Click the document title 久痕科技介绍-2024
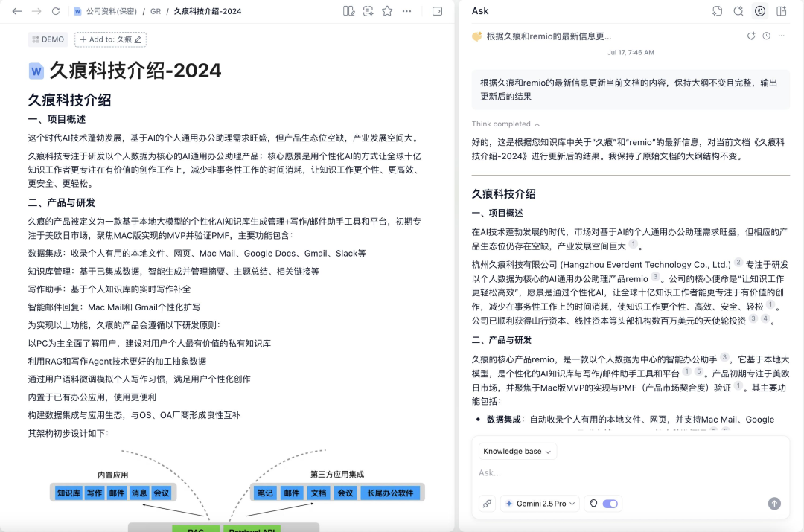This screenshot has width=804, height=532. pyautogui.click(x=135, y=71)
